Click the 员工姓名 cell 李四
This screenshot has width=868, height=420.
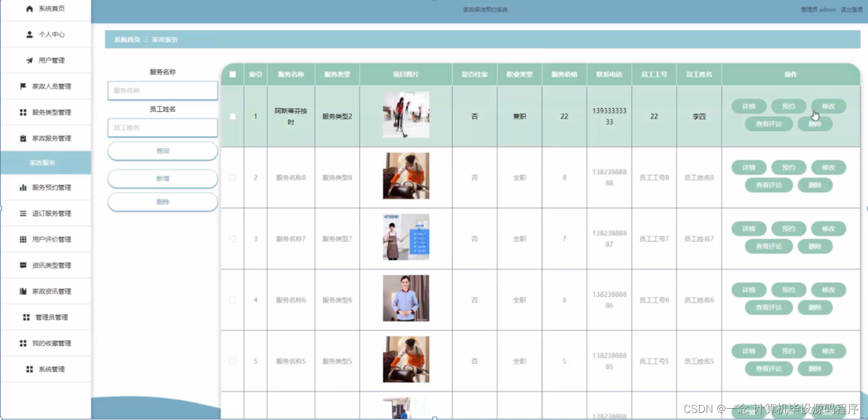(699, 117)
